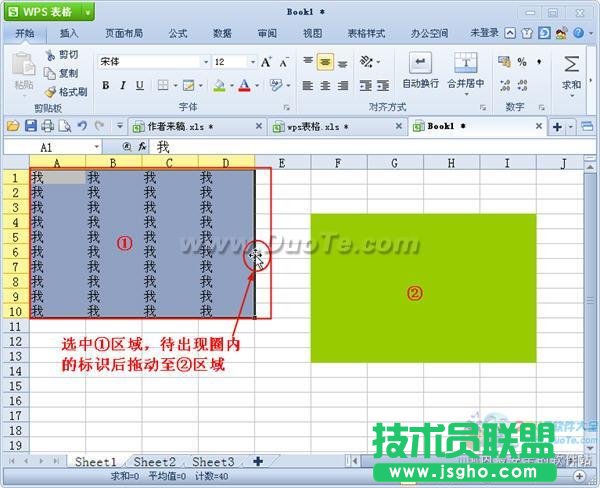This screenshot has width=600, height=488.
Task: Click the formula bar input showing 我
Action: point(373,147)
